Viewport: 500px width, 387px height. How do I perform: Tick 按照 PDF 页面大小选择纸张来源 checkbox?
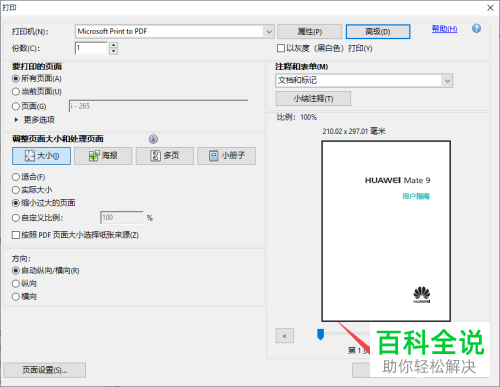click(16, 235)
